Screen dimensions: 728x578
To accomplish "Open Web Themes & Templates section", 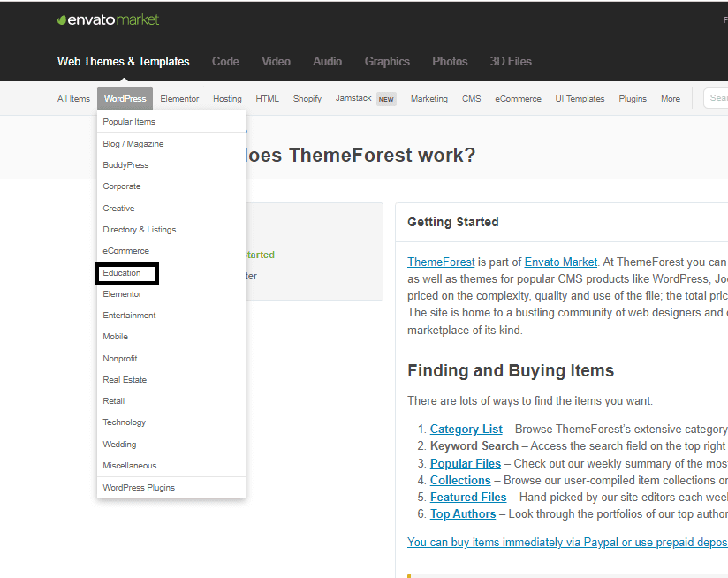I will (x=123, y=61).
